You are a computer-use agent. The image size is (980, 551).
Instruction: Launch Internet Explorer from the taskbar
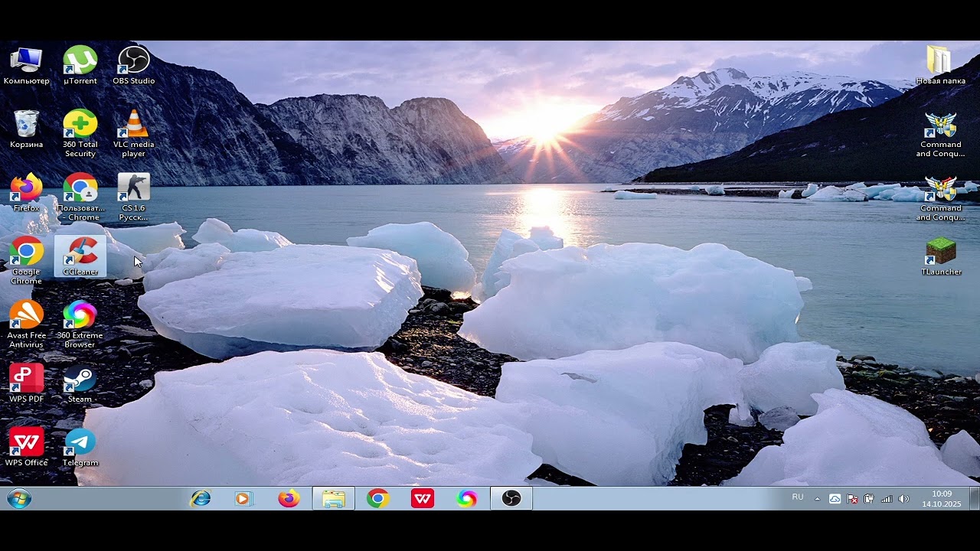[201, 499]
